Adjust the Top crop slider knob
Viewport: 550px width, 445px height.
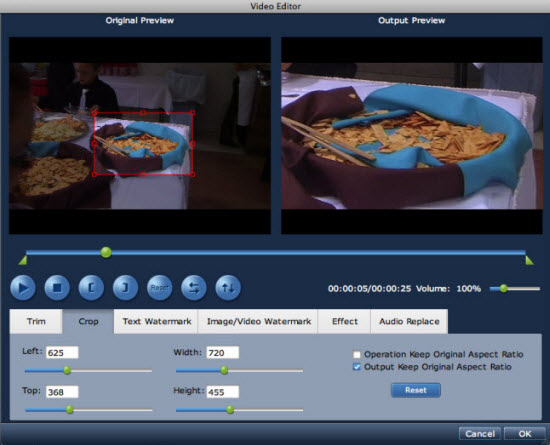(x=69, y=409)
